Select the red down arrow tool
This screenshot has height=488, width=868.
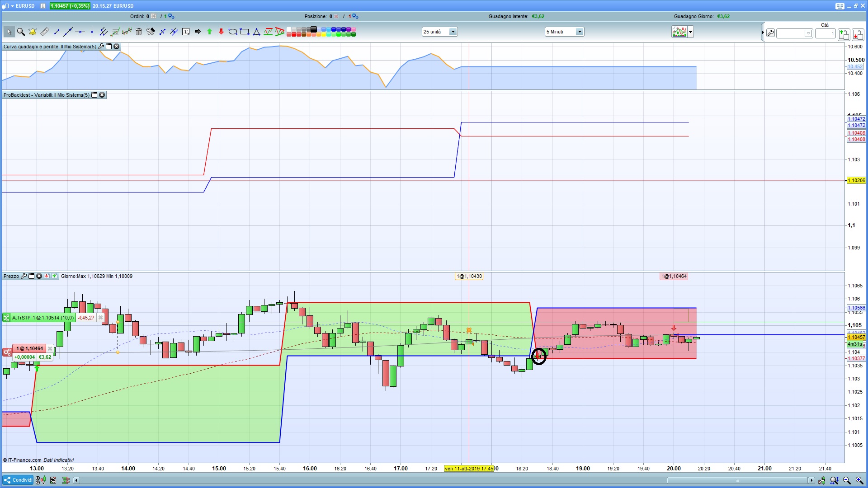[221, 32]
